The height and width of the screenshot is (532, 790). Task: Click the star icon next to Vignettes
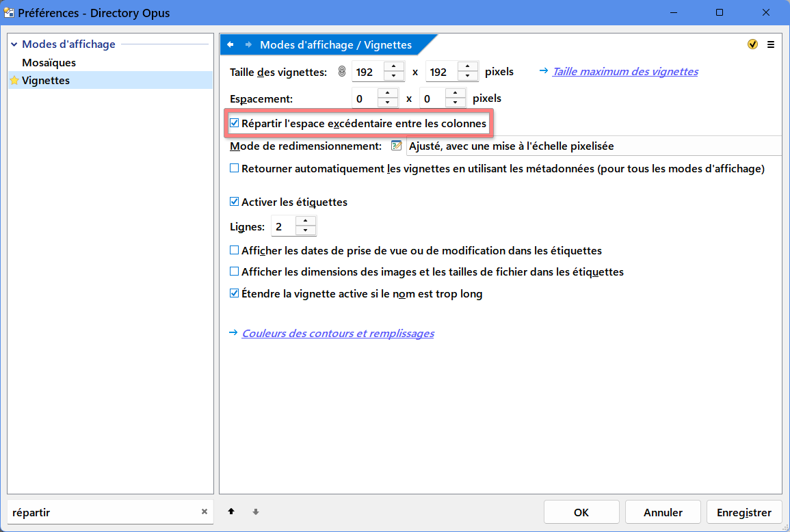(x=14, y=81)
